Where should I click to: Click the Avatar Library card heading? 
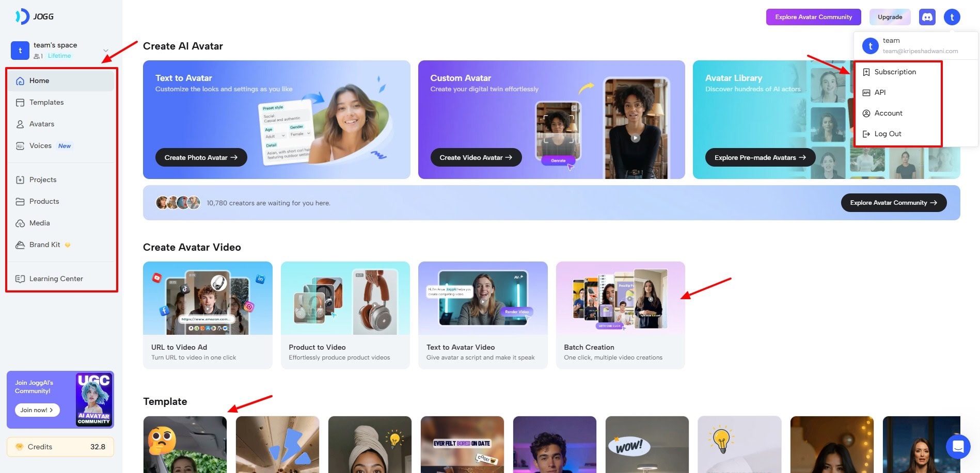[x=734, y=78]
